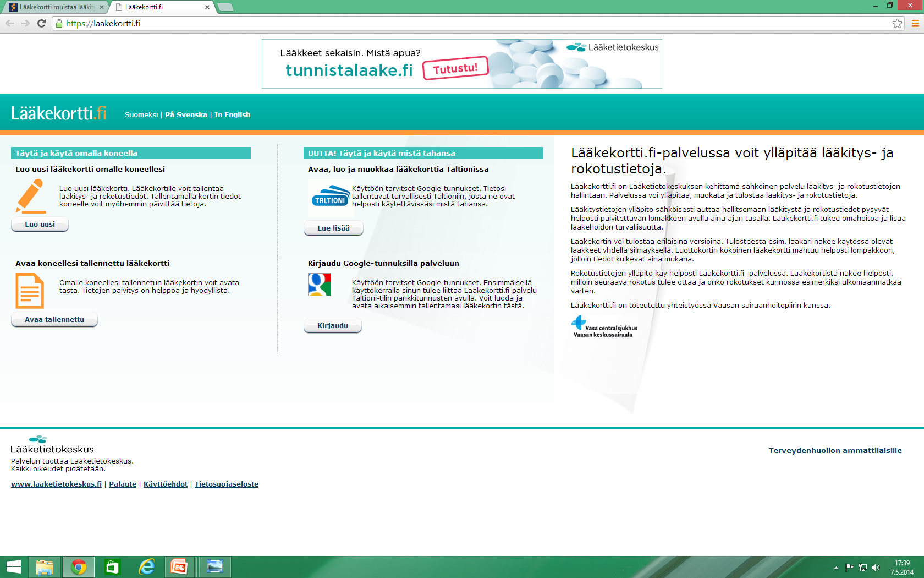Click the 'Avaa tallennettu' button
Screen dimensions: 924x578
coord(54,319)
